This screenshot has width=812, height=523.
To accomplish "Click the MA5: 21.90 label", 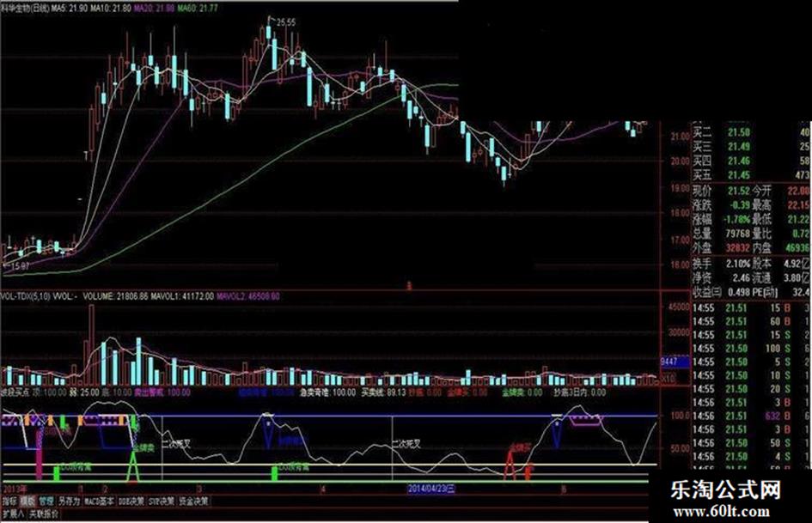I will 69,9.
